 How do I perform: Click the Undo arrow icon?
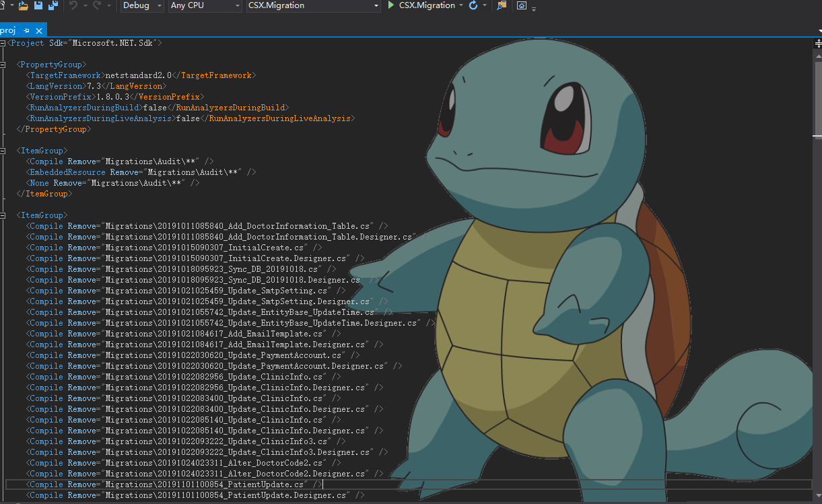73,5
